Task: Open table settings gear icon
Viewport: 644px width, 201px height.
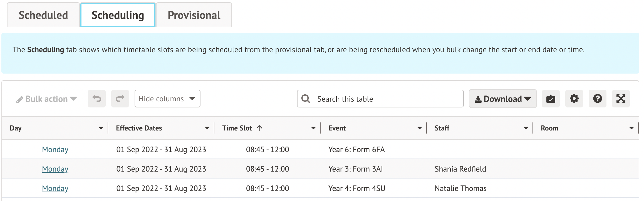Action: click(574, 99)
